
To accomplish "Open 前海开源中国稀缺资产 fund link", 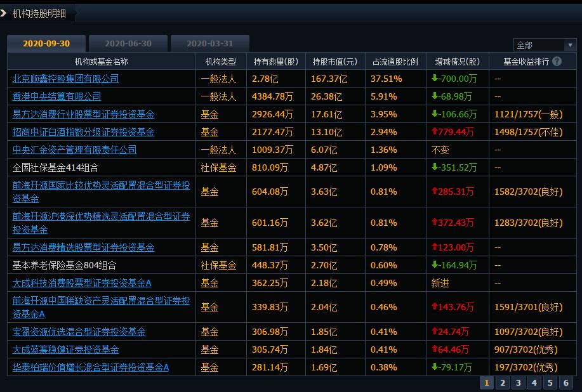I will tap(101, 307).
